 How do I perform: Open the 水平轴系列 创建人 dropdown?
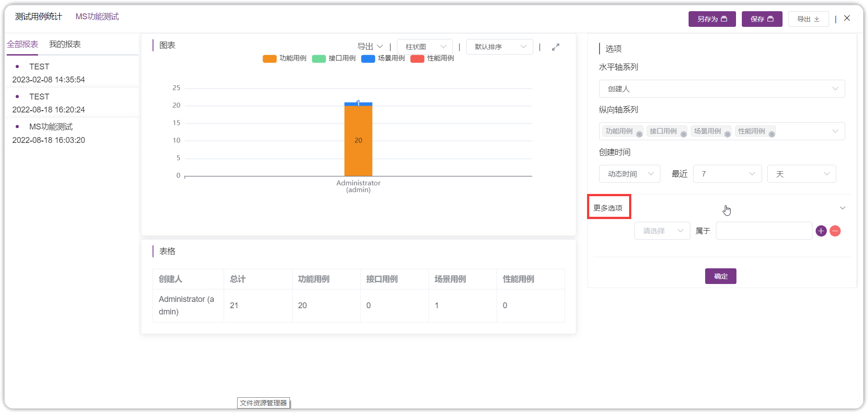(722, 89)
